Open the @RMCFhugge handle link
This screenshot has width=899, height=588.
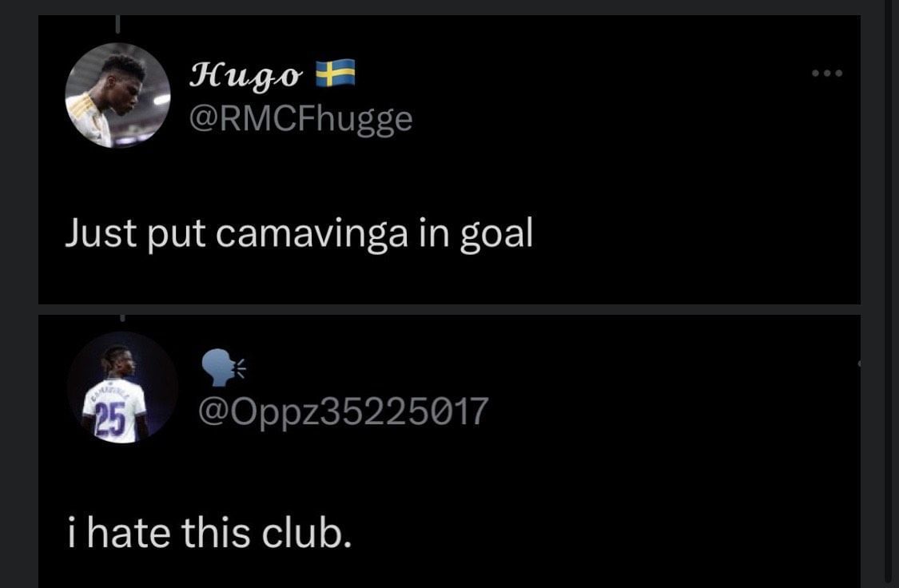300,119
